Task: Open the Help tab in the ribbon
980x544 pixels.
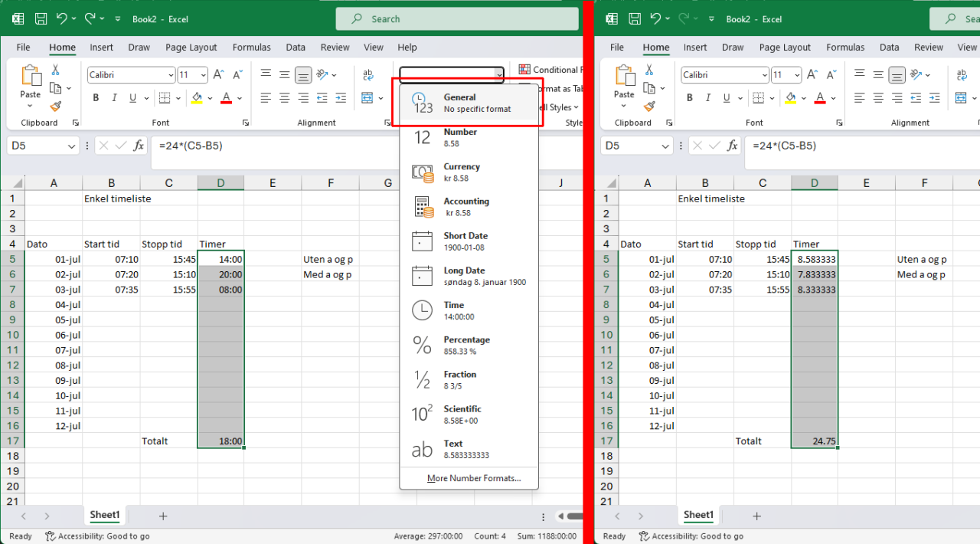Action: pos(407,48)
